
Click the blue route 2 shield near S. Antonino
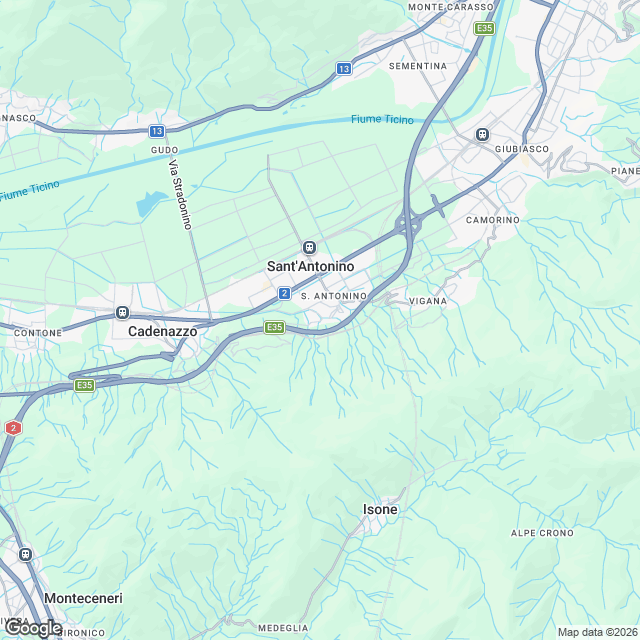(284, 293)
